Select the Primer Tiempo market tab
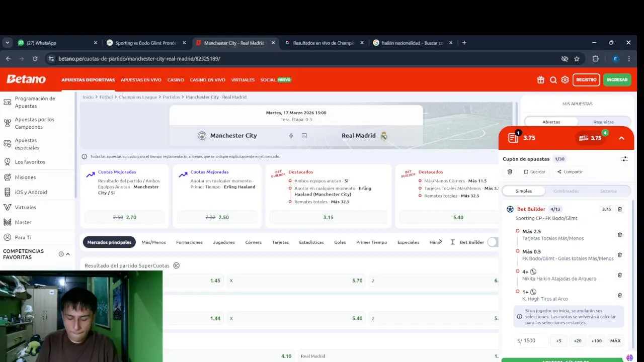The height and width of the screenshot is (362, 644). tap(372, 242)
